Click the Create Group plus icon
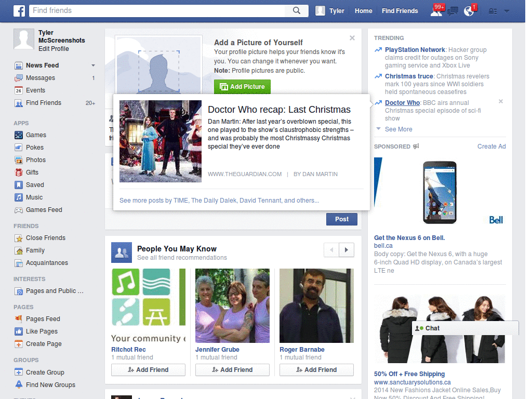532x399 pixels. pyautogui.click(x=19, y=372)
